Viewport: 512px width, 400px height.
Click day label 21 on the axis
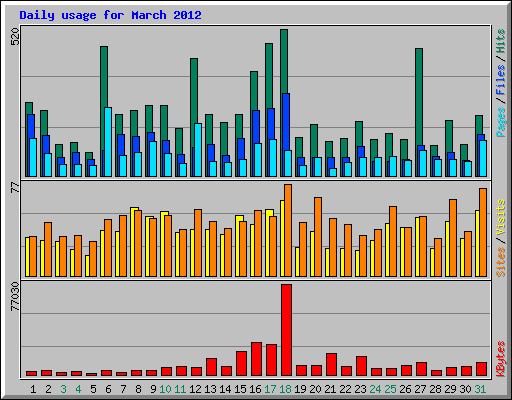point(330,389)
